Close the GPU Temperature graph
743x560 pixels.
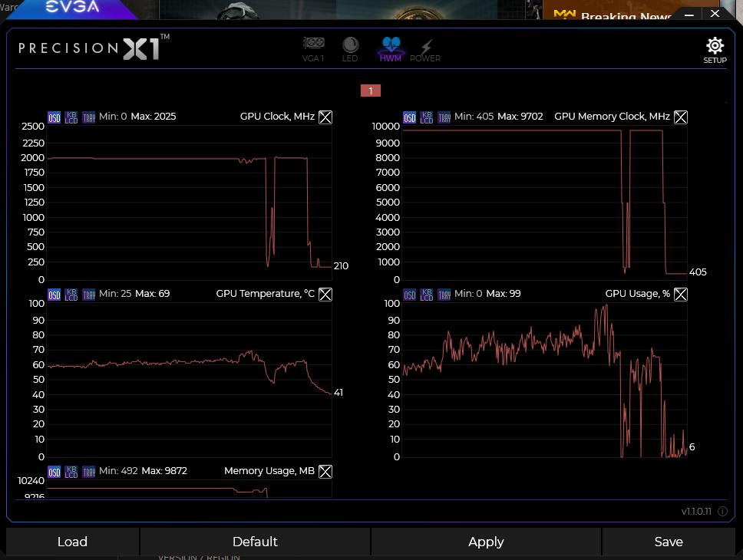[325, 295]
